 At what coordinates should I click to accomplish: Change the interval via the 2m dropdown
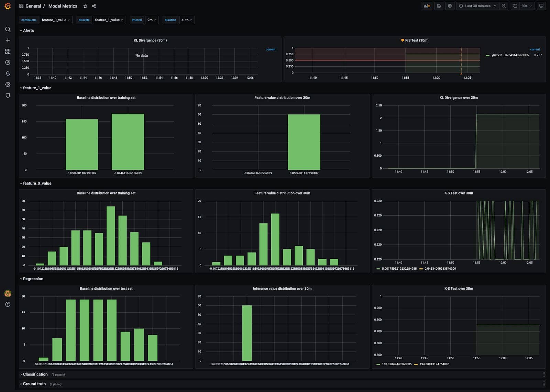(x=151, y=20)
